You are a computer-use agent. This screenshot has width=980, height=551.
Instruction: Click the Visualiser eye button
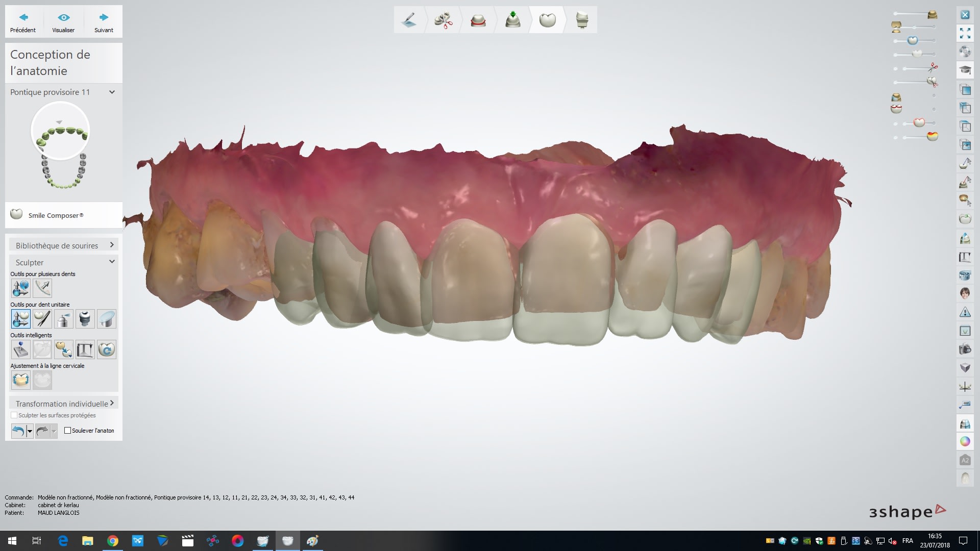(63, 22)
